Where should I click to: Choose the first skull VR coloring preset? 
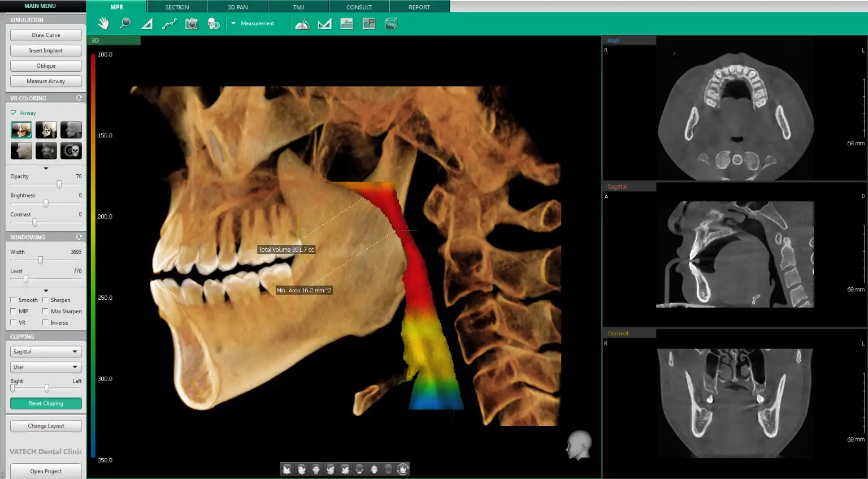pyautogui.click(x=21, y=130)
